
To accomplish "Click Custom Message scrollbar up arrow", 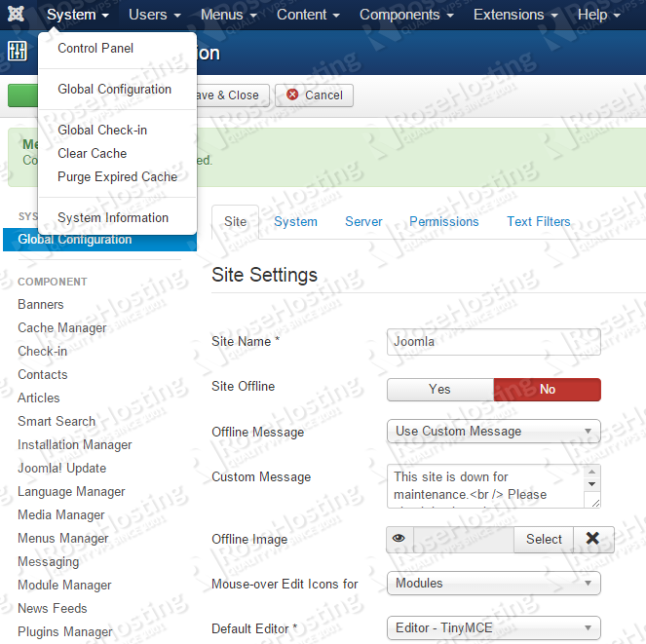I will click(592, 472).
